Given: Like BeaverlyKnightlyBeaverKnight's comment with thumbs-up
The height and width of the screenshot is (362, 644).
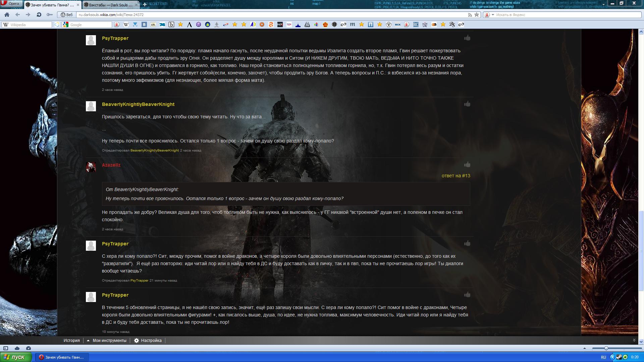Looking at the screenshot, I should pos(467,104).
